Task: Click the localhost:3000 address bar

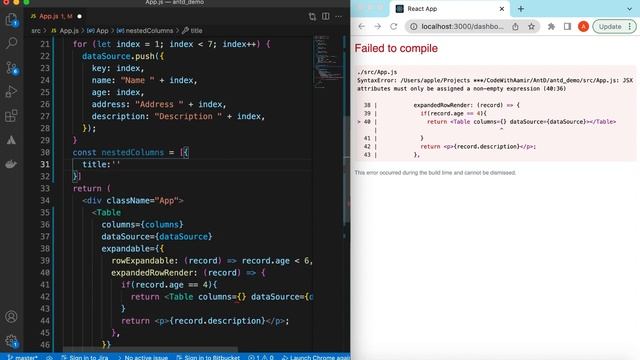Action: click(462, 27)
